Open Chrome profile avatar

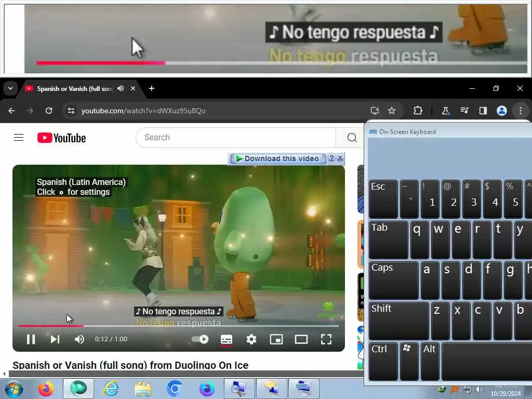click(x=501, y=111)
